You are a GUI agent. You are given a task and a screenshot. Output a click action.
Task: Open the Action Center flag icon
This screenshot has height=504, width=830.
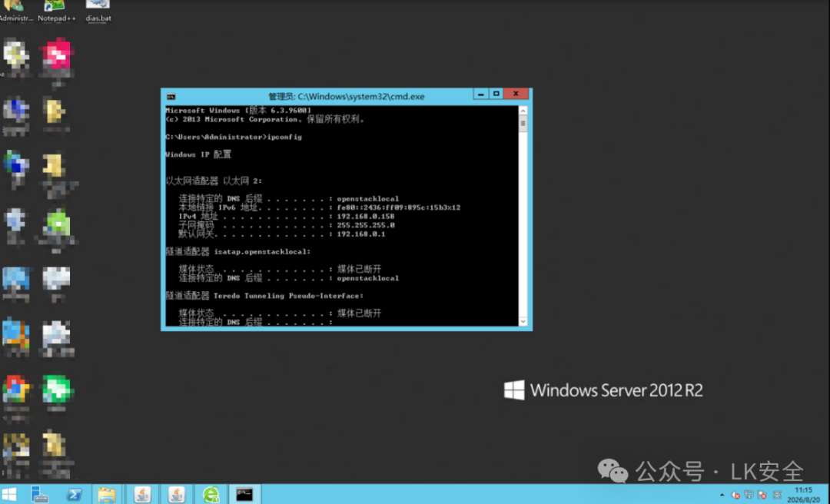coord(762,495)
